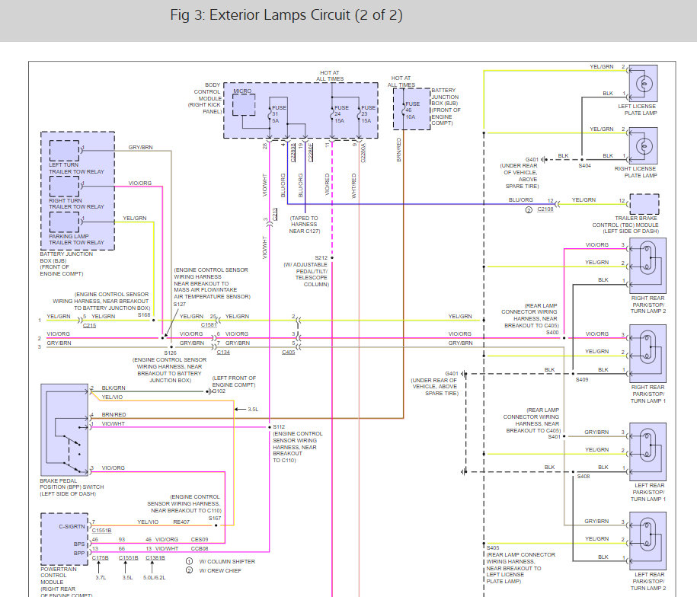Screen dimensions: 697x616
Task: Click the C213 connector label
Action: 275,214
